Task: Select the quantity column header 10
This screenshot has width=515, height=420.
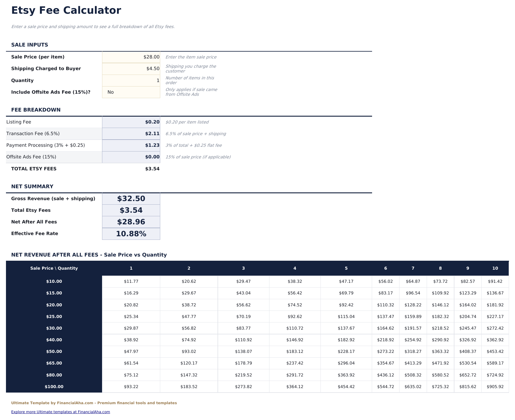Action: [x=495, y=268]
